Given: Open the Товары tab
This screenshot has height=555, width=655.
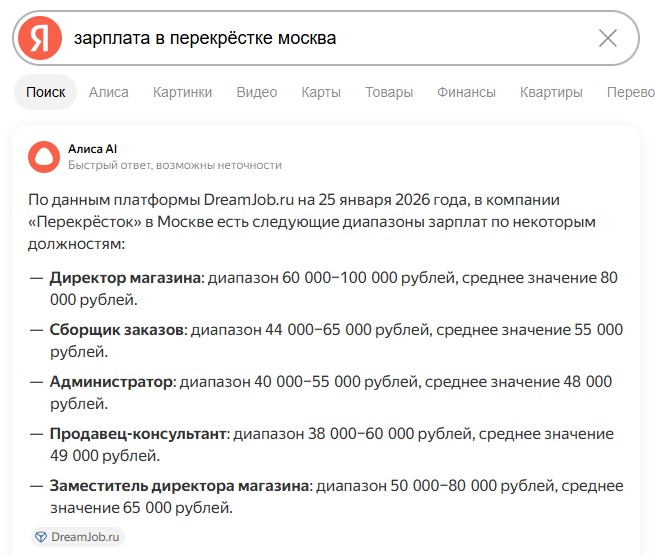Looking at the screenshot, I should (389, 92).
